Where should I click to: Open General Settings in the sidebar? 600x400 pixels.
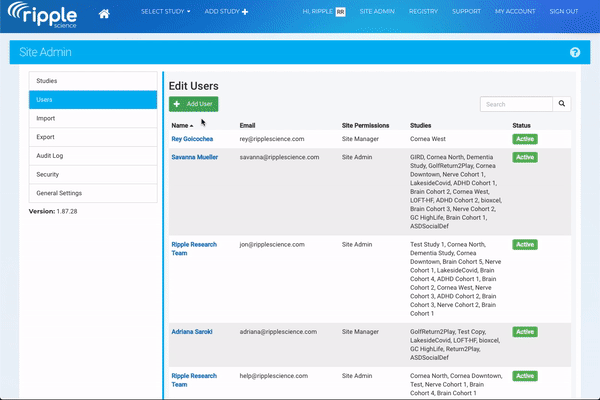(x=93, y=193)
